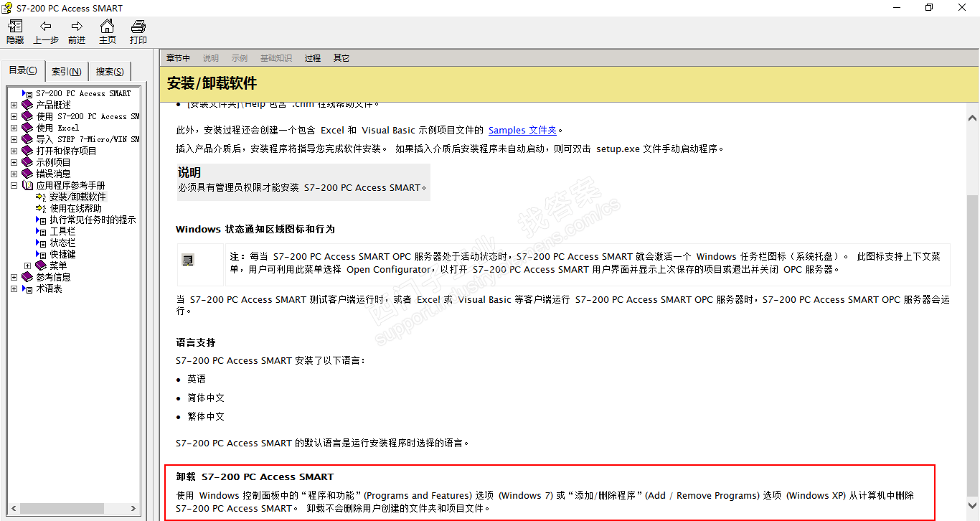This screenshot has height=521, width=980.
Task: Click the 英语 bullet item
Action: [x=197, y=379]
